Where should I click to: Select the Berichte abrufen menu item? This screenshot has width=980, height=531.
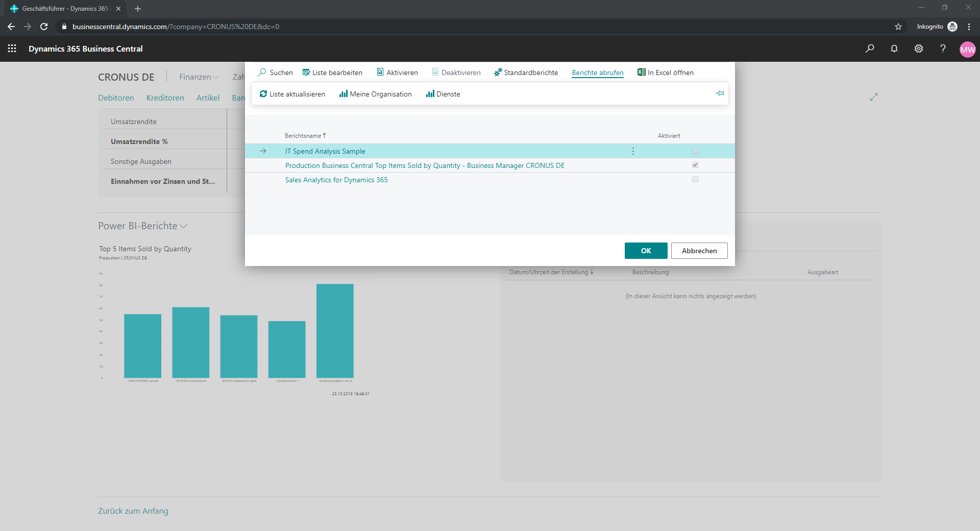pyautogui.click(x=597, y=73)
